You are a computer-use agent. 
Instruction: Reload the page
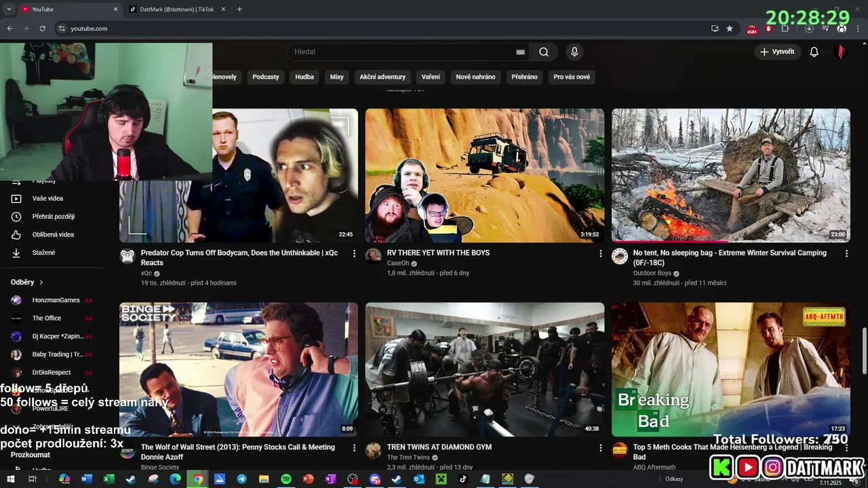tap(42, 28)
